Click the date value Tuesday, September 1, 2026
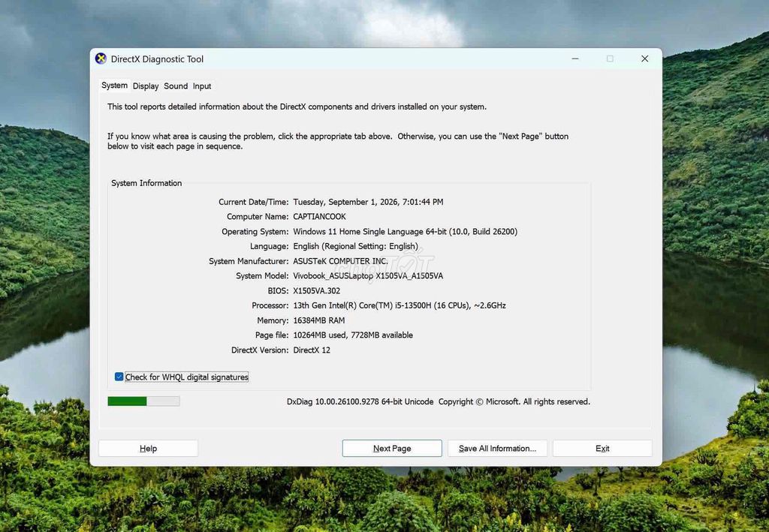 (x=368, y=202)
